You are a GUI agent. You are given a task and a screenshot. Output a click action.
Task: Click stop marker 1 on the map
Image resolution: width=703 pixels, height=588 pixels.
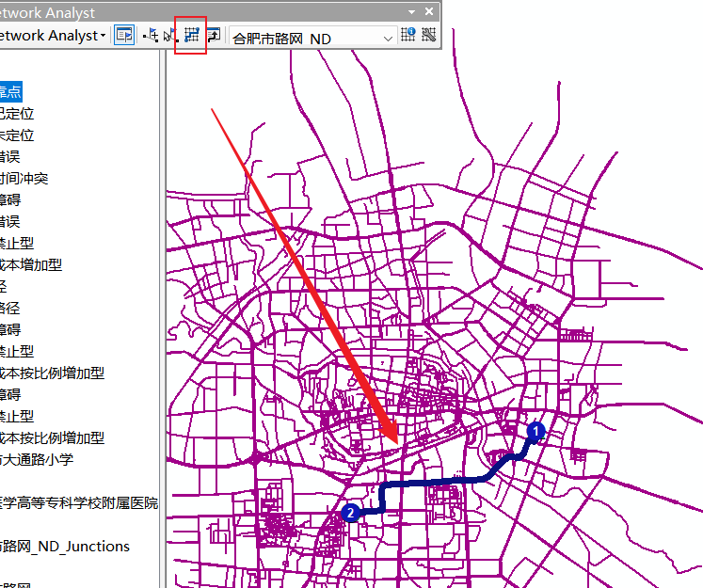pos(535,432)
